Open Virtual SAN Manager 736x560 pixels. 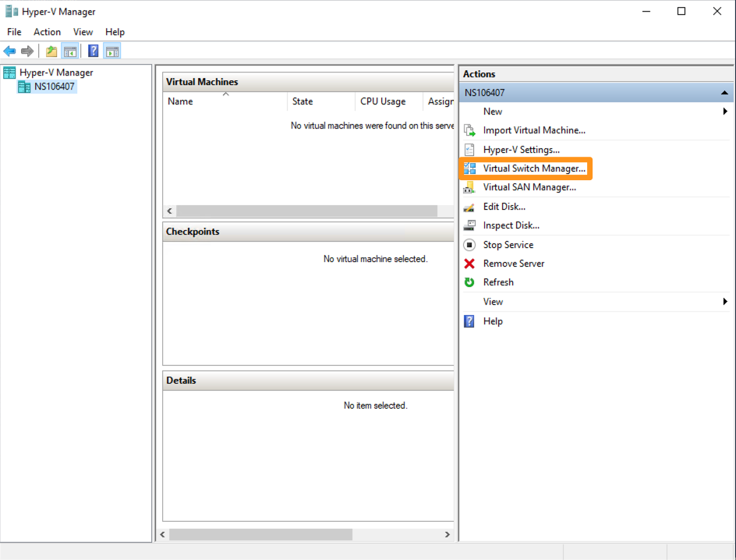point(529,187)
